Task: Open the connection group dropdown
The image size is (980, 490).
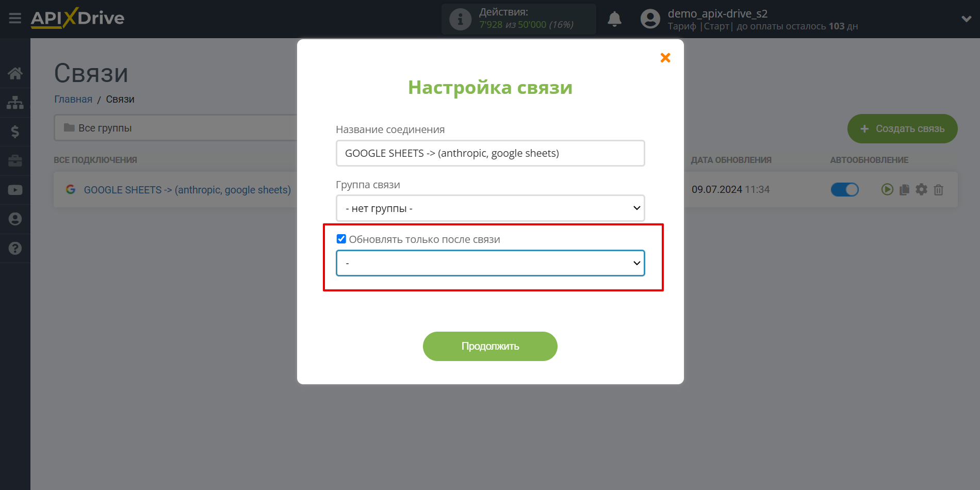Action: point(490,208)
